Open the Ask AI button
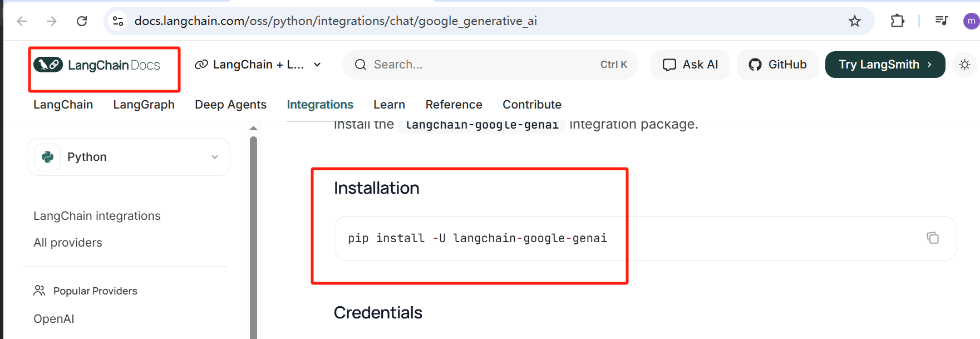 point(690,65)
